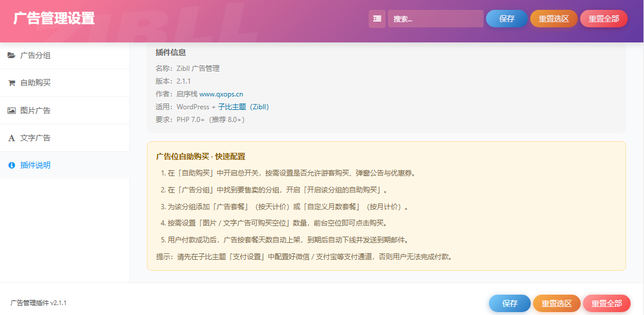Click the footer 重置全部 button
Screen dimensions: 644x315
607,303
